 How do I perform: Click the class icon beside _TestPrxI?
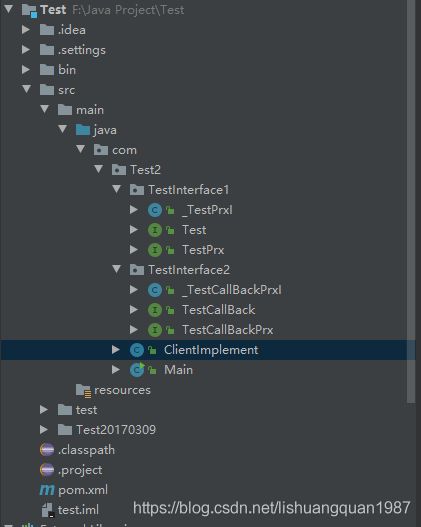coord(155,210)
